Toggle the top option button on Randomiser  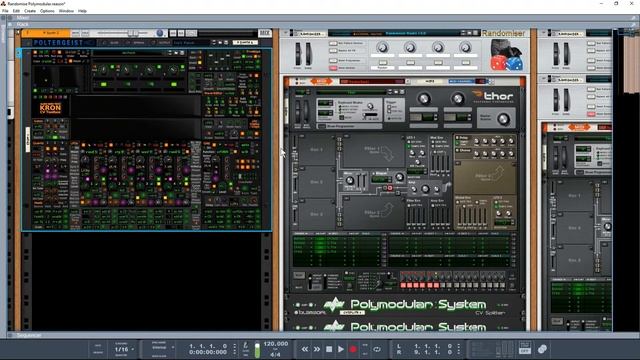(x=333, y=43)
